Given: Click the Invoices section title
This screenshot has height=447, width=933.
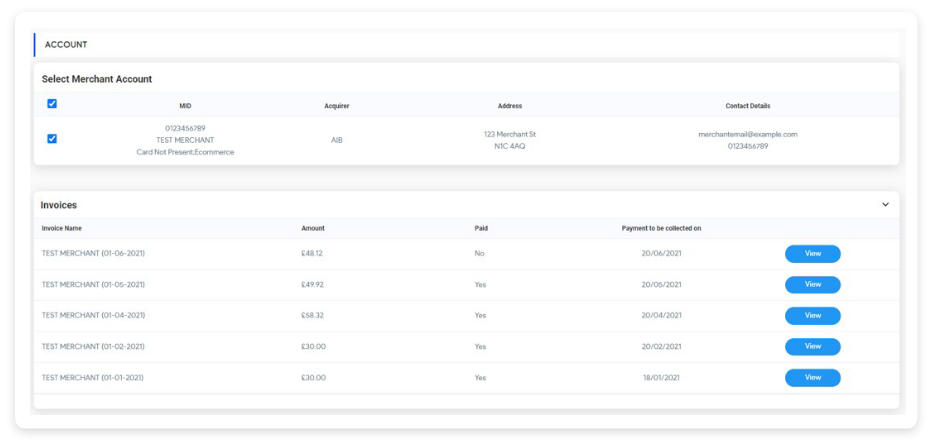Looking at the screenshot, I should pos(58,205).
